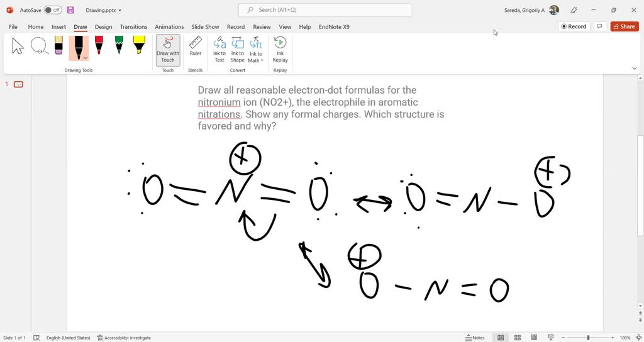This screenshot has width=644, height=342.
Task: Open the Transitions tab
Action: tap(133, 27)
